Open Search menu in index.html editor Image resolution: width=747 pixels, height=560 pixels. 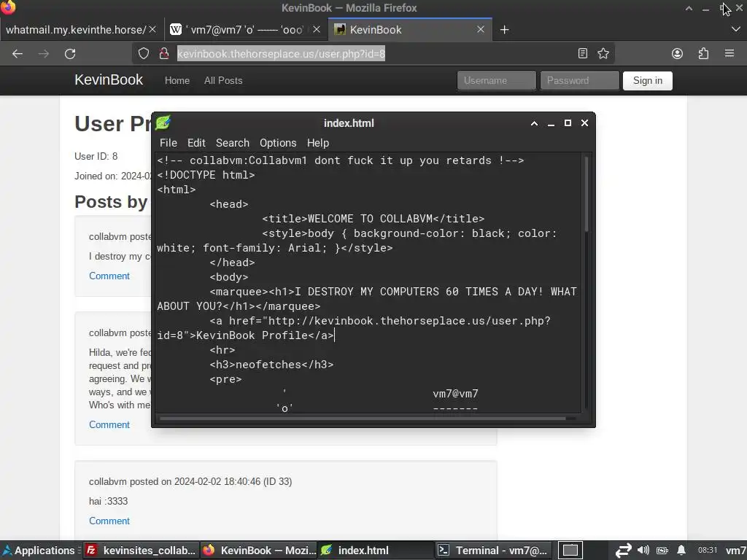coord(233,143)
